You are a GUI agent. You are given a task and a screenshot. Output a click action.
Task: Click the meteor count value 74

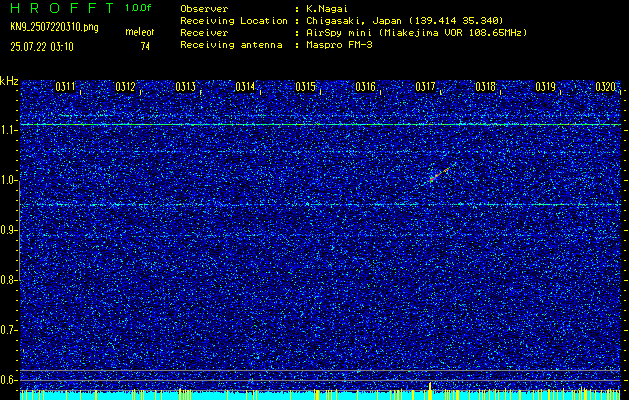tap(145, 47)
